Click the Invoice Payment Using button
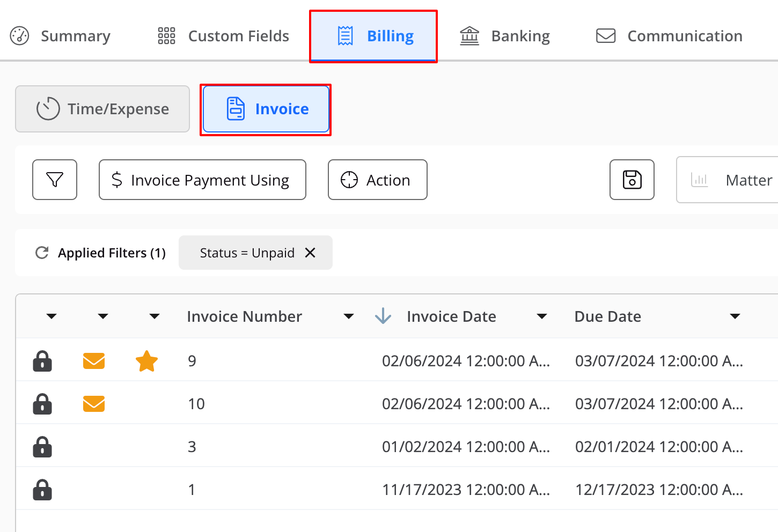 [202, 180]
